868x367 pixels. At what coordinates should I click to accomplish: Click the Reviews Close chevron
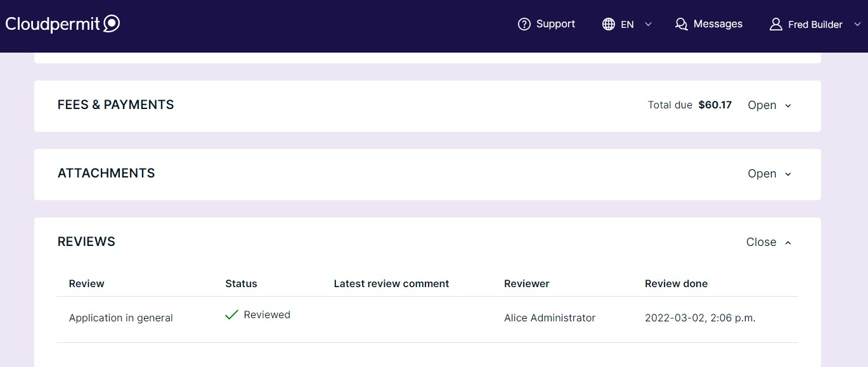(788, 243)
